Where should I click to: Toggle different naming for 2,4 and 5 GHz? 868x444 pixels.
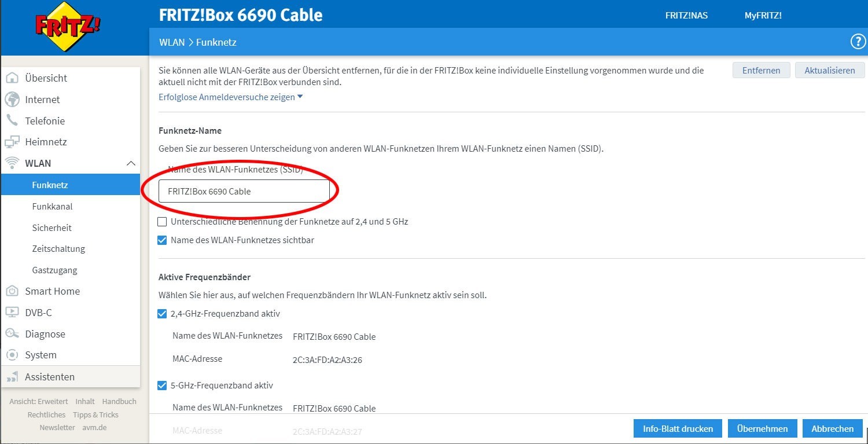point(162,222)
